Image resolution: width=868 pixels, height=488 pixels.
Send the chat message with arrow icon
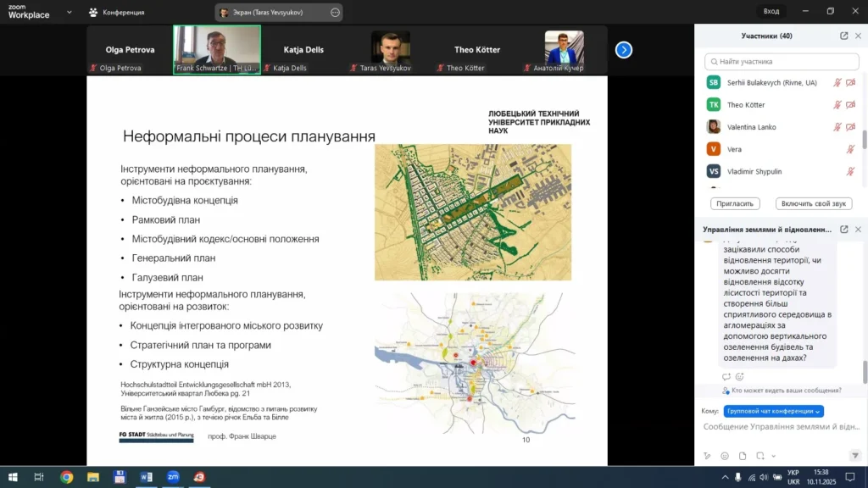857,456
